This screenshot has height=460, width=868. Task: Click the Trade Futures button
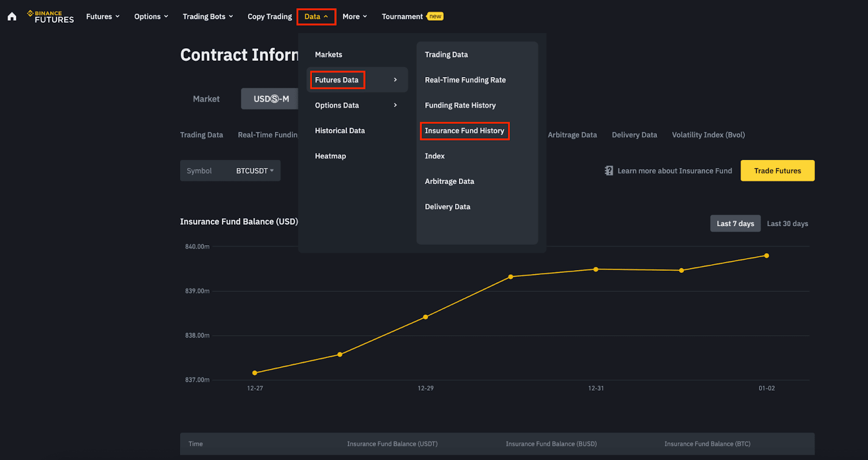point(777,171)
